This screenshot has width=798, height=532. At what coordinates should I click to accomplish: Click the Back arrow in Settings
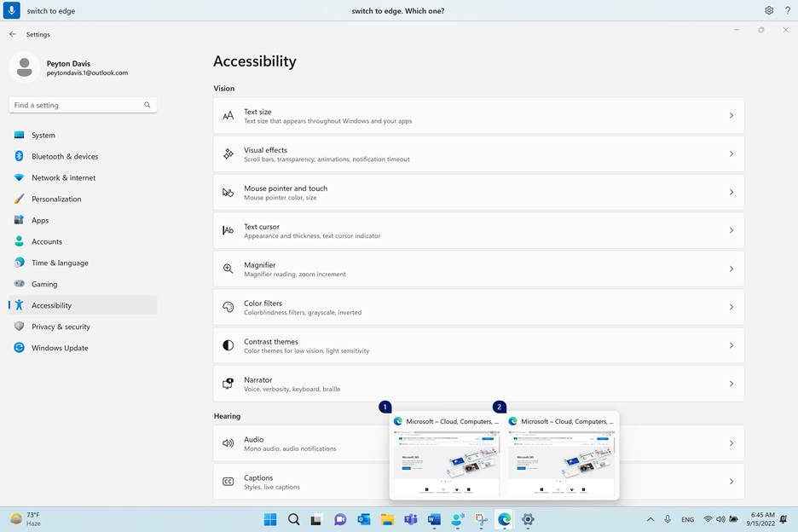point(12,34)
